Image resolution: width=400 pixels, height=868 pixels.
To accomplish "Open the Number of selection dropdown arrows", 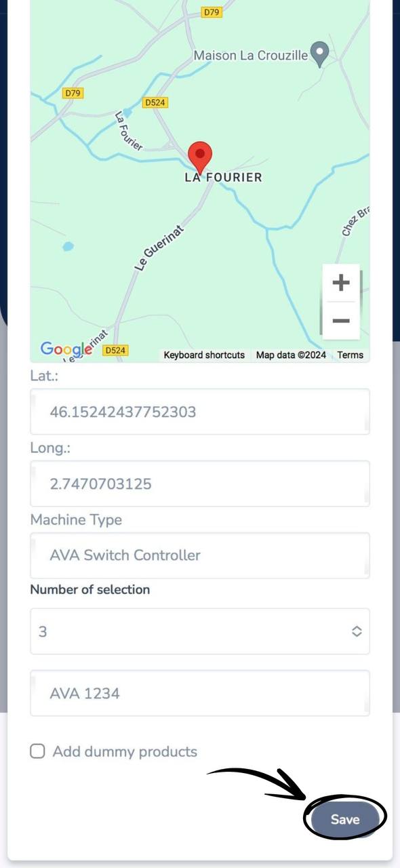I will point(357,631).
